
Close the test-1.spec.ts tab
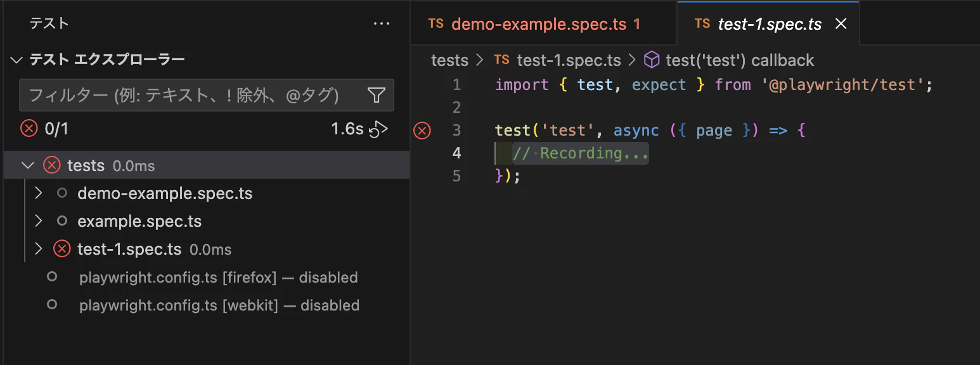[841, 24]
